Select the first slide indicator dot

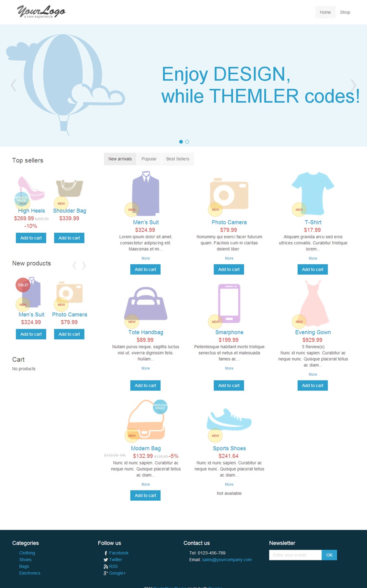point(181,142)
